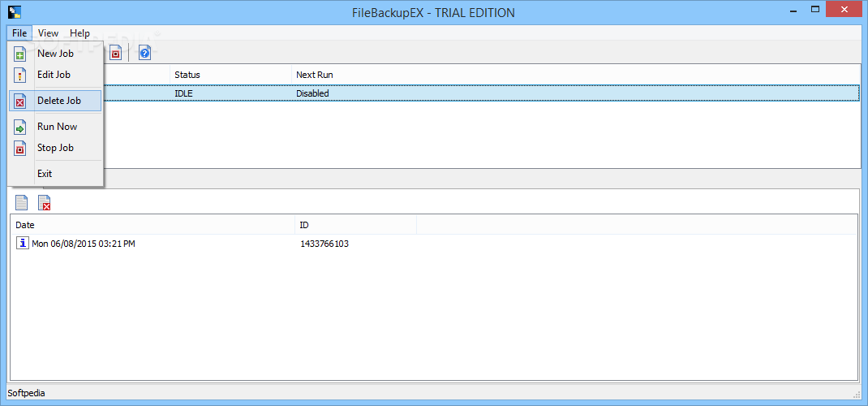
Task: Sort log by the ID column header
Action: pyautogui.click(x=355, y=225)
